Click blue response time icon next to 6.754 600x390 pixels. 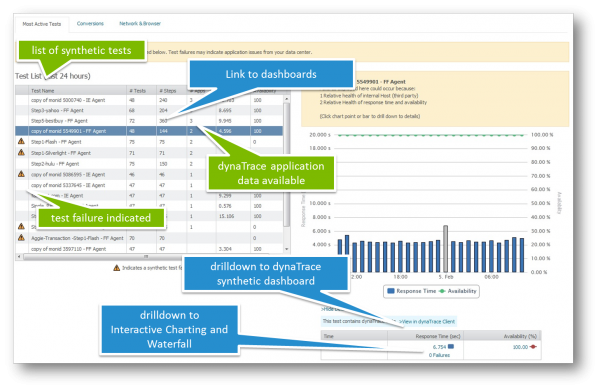tap(451, 346)
